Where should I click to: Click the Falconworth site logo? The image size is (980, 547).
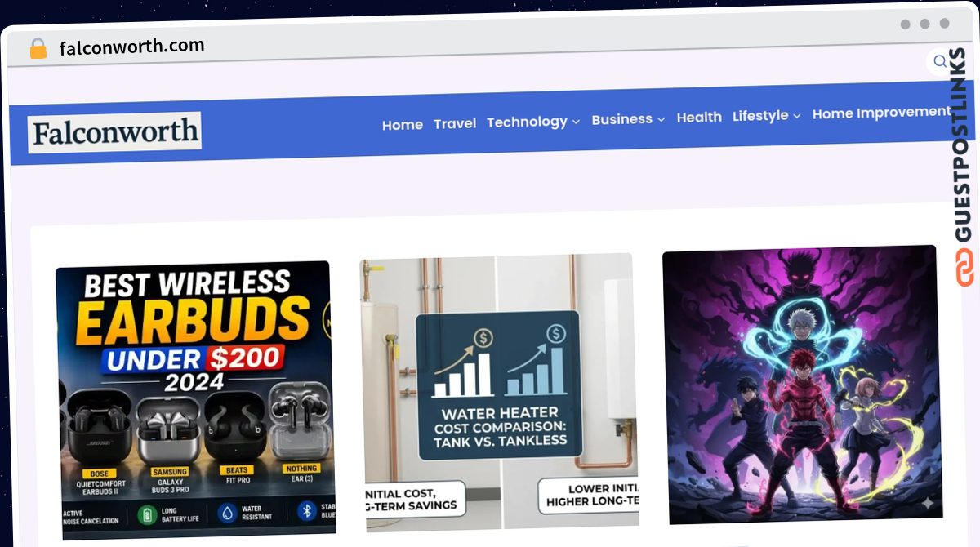(115, 132)
